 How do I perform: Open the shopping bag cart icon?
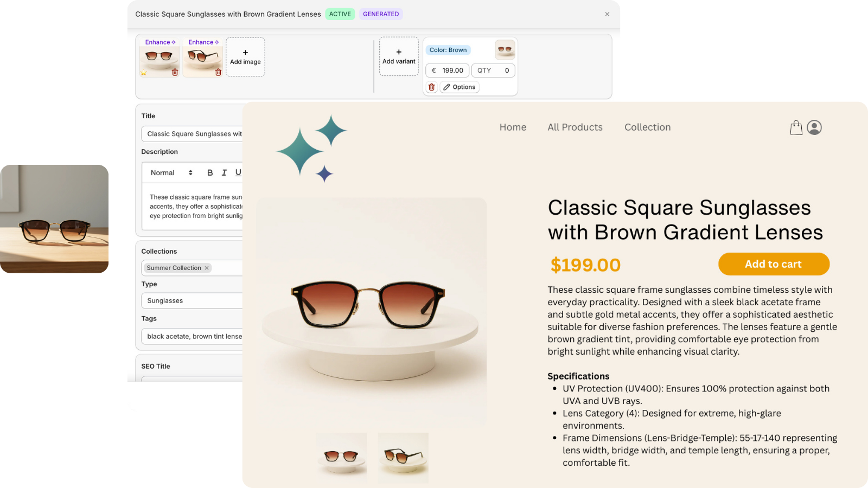[x=796, y=127]
